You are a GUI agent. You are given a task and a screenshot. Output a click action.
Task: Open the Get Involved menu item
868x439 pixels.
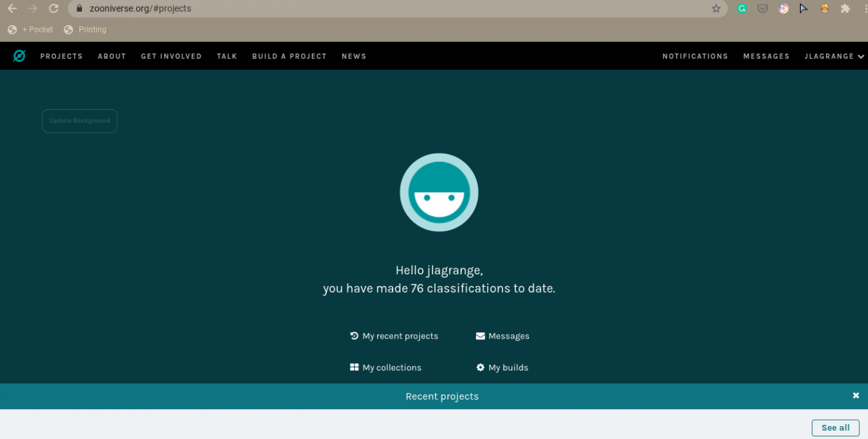pos(172,56)
